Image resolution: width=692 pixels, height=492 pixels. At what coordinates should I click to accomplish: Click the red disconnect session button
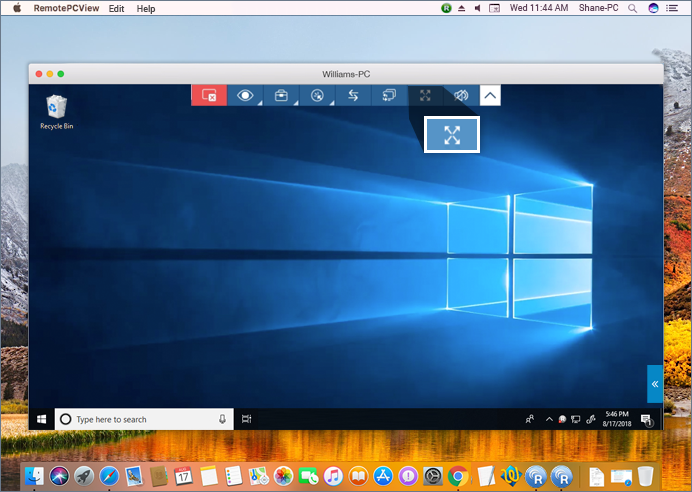(x=209, y=96)
